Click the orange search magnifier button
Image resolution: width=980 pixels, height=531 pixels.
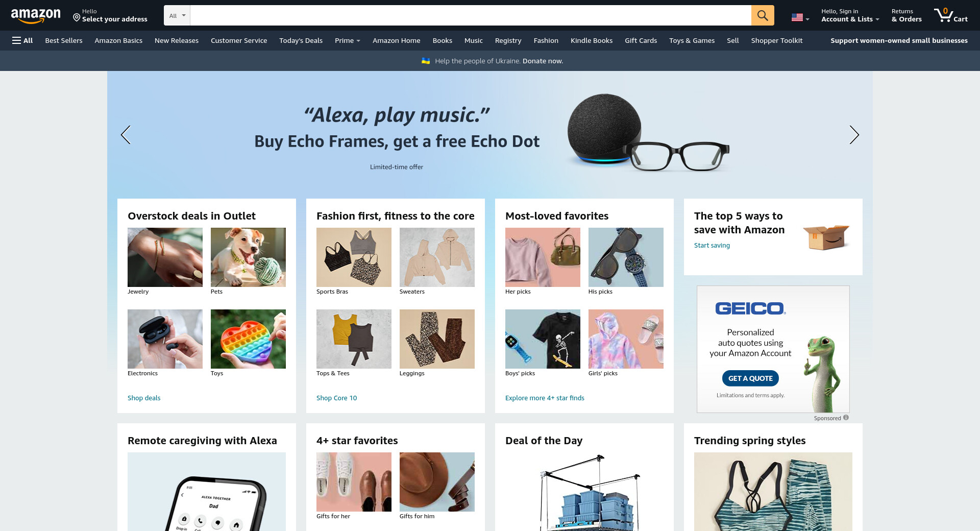tap(762, 15)
